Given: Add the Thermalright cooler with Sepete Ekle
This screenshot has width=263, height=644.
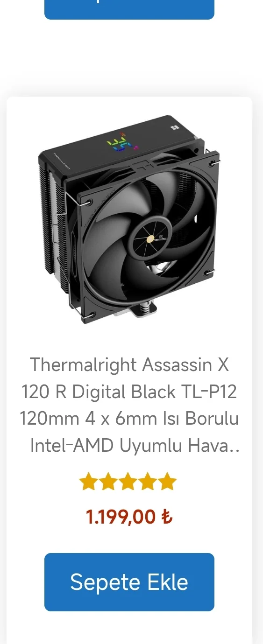Looking at the screenshot, I should tap(129, 582).
